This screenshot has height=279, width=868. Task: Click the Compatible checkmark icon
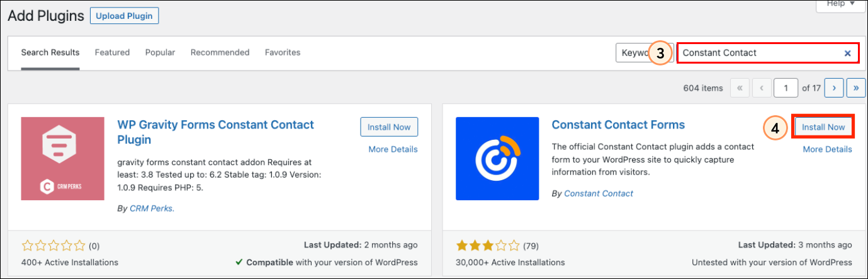tap(238, 262)
